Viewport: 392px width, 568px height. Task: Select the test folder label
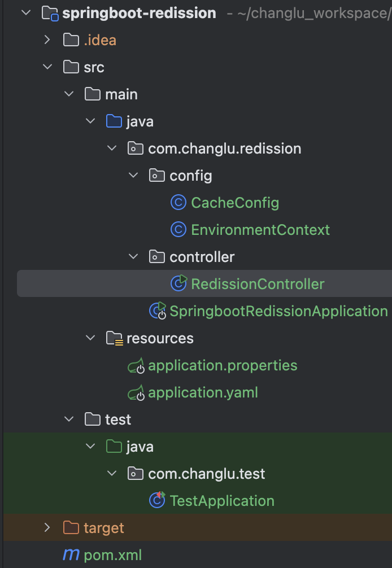tap(118, 420)
